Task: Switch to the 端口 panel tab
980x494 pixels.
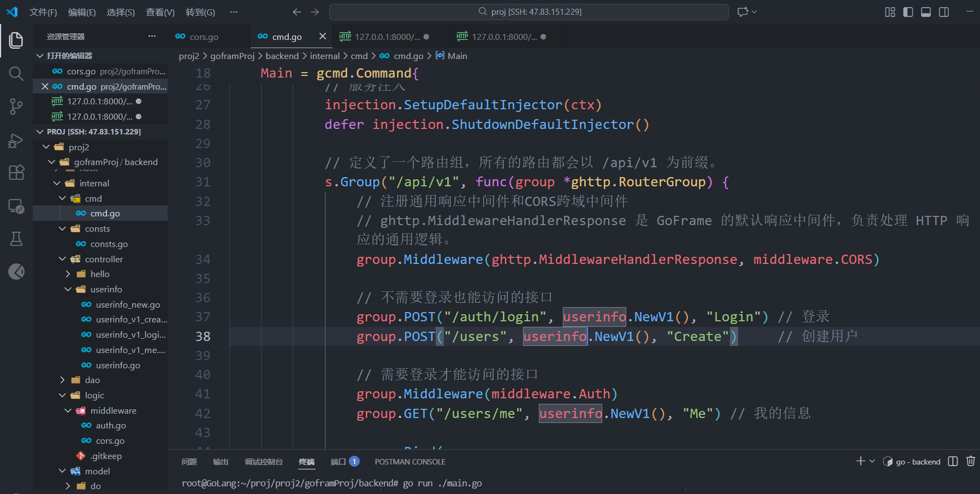Action: point(344,462)
